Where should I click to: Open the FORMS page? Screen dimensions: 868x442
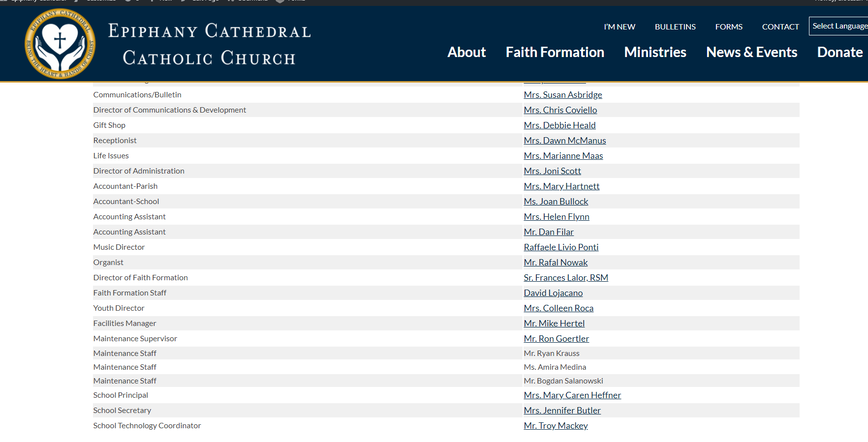pos(729,27)
